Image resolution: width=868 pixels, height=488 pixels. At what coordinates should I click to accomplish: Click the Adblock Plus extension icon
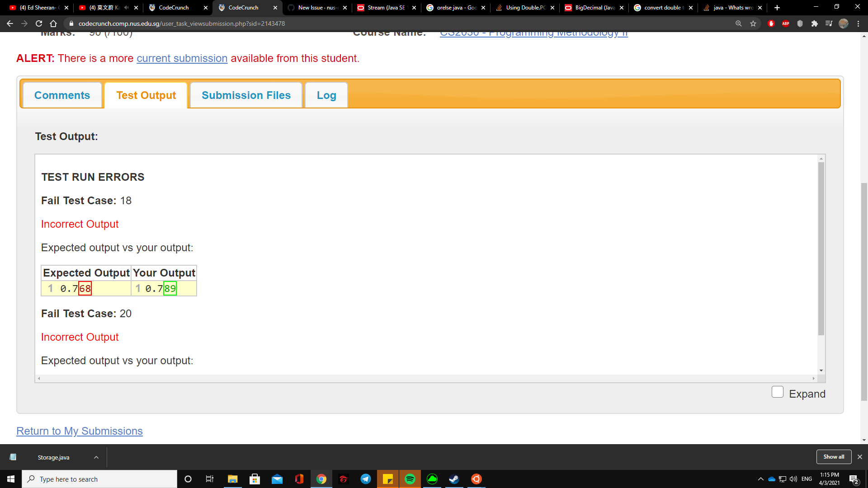click(x=786, y=23)
